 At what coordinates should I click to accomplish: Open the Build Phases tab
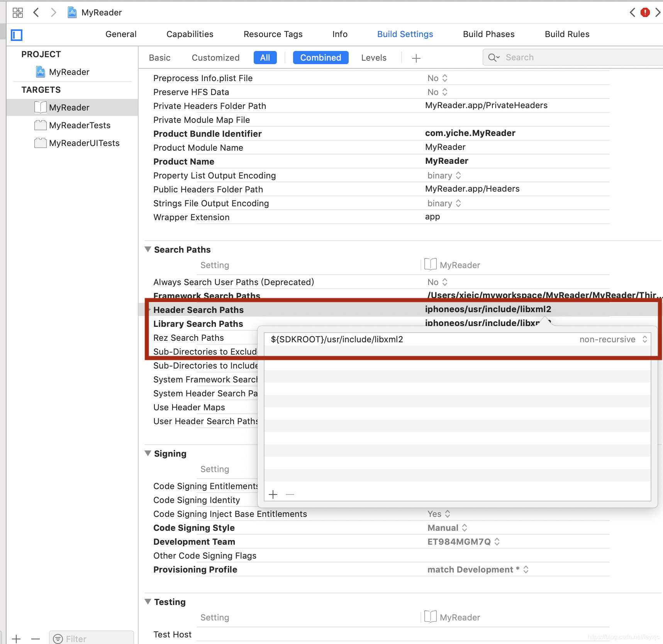(x=489, y=34)
